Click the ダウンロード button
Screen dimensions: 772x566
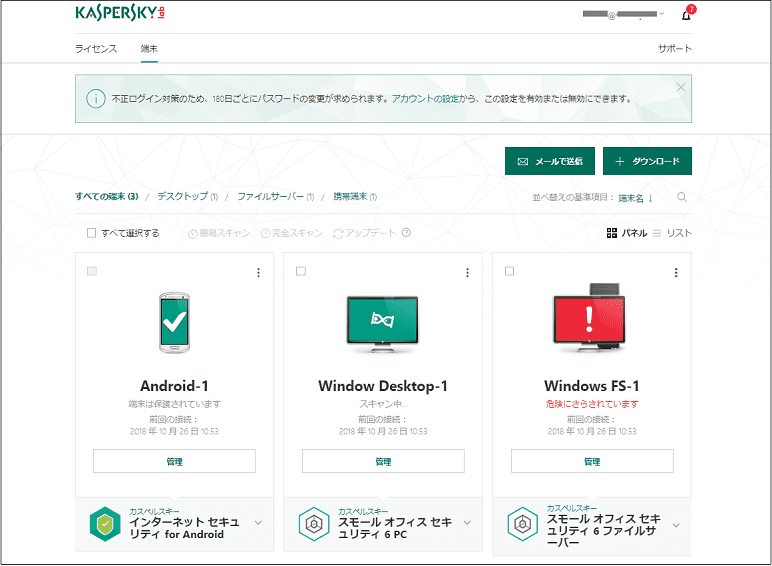(x=647, y=161)
